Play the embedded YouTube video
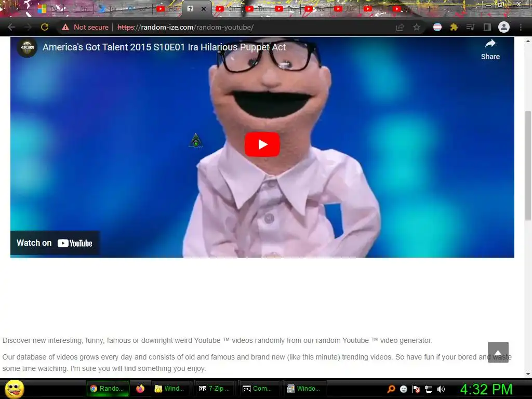 pos(262,144)
